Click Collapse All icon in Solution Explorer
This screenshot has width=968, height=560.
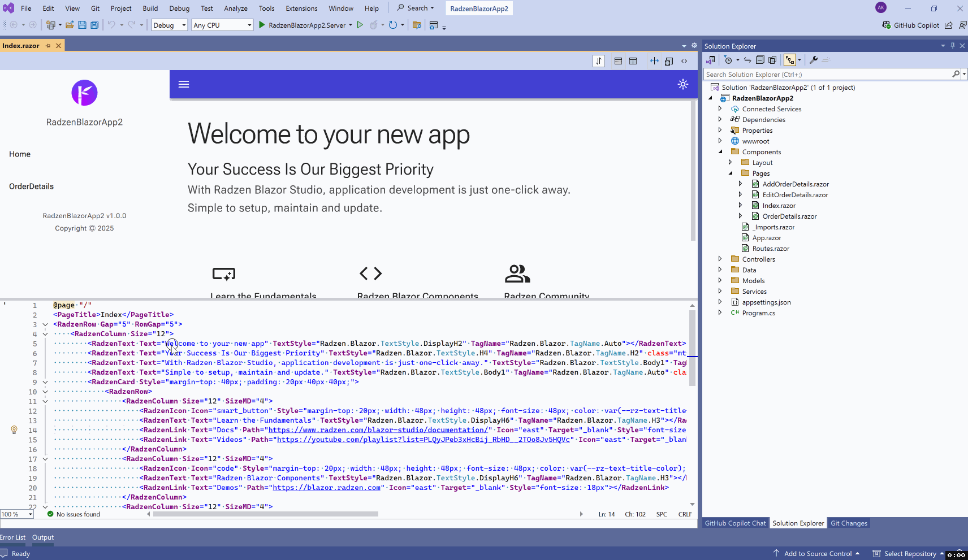tap(760, 60)
